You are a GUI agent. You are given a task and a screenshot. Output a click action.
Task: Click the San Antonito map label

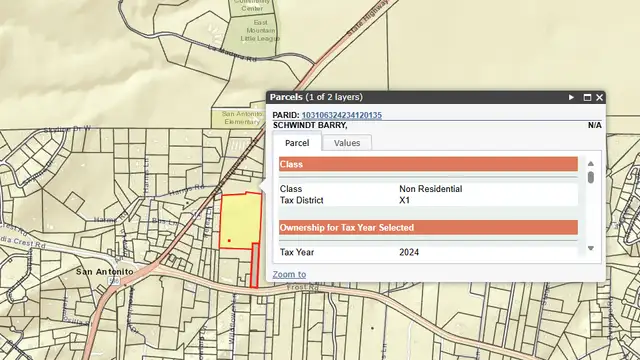point(104,272)
